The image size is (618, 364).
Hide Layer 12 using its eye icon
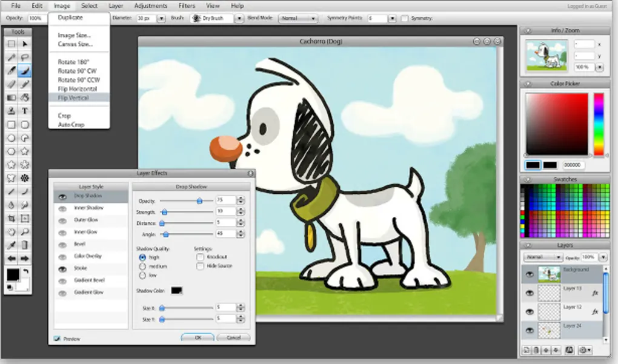(530, 311)
